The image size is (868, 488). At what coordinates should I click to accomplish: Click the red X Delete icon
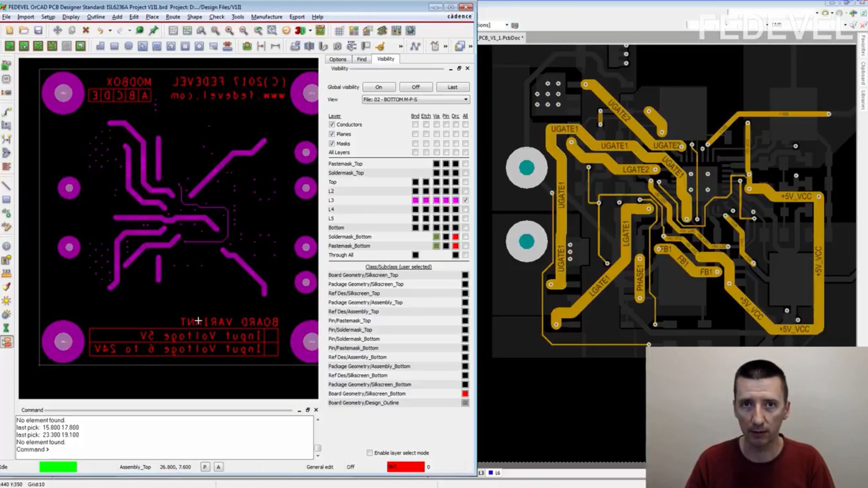tap(86, 31)
